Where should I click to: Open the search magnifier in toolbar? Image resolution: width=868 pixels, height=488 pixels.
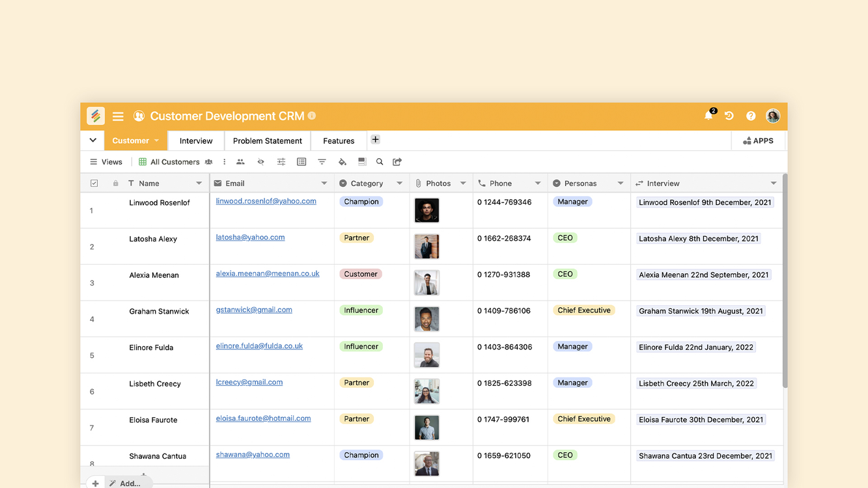tap(380, 162)
